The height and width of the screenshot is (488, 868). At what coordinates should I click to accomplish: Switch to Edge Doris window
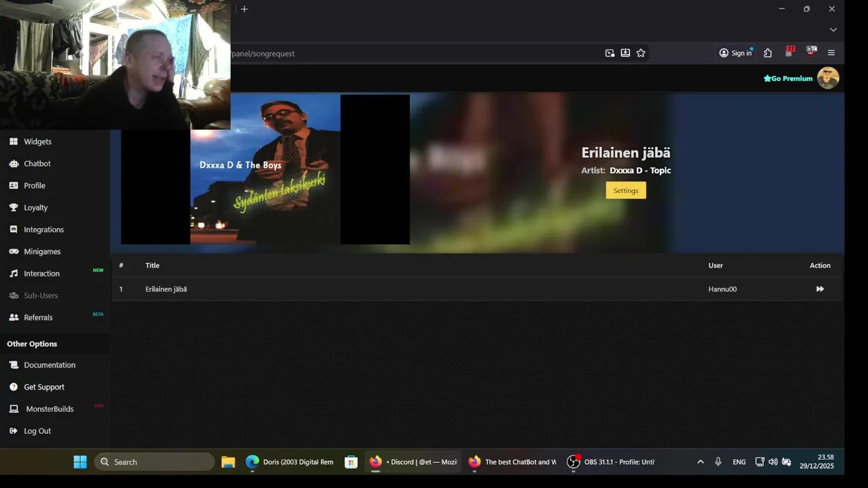290,462
